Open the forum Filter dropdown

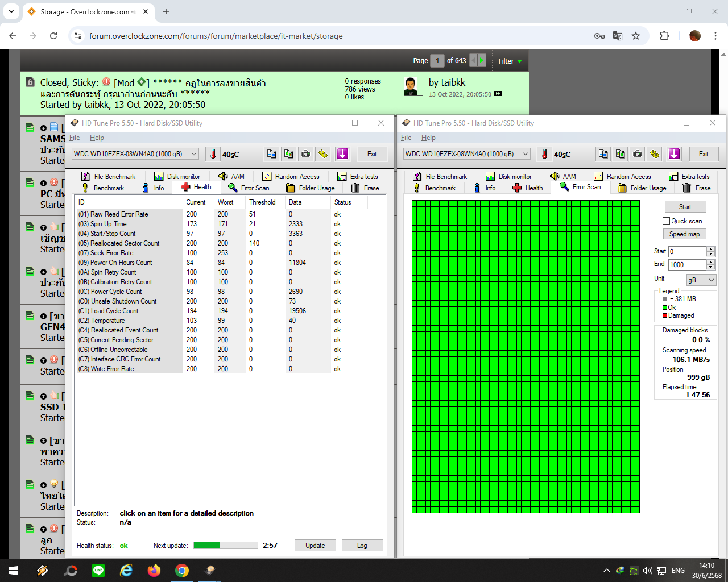pos(510,61)
